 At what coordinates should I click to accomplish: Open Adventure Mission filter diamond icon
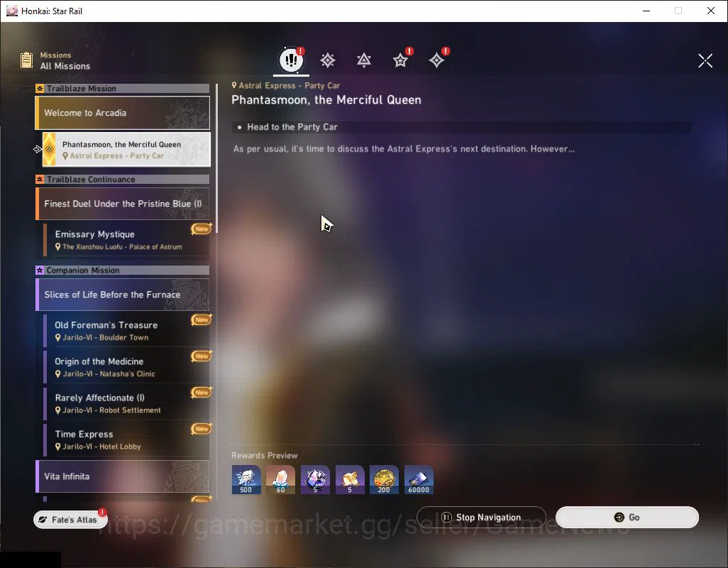[x=436, y=60]
